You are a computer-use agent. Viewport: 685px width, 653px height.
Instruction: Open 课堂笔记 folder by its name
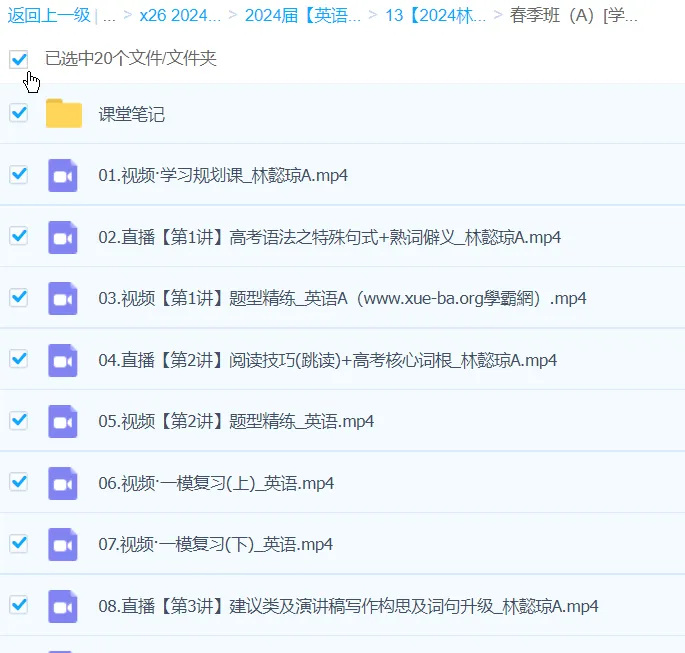pos(131,114)
